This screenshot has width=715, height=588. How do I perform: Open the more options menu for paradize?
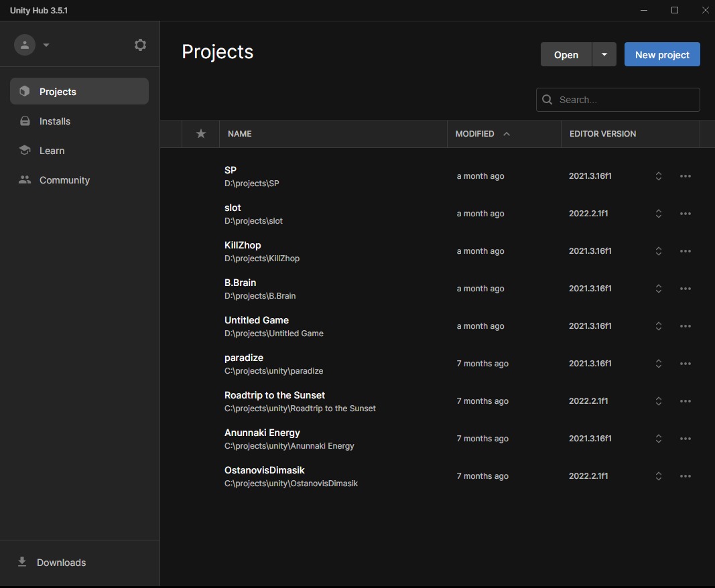686,363
